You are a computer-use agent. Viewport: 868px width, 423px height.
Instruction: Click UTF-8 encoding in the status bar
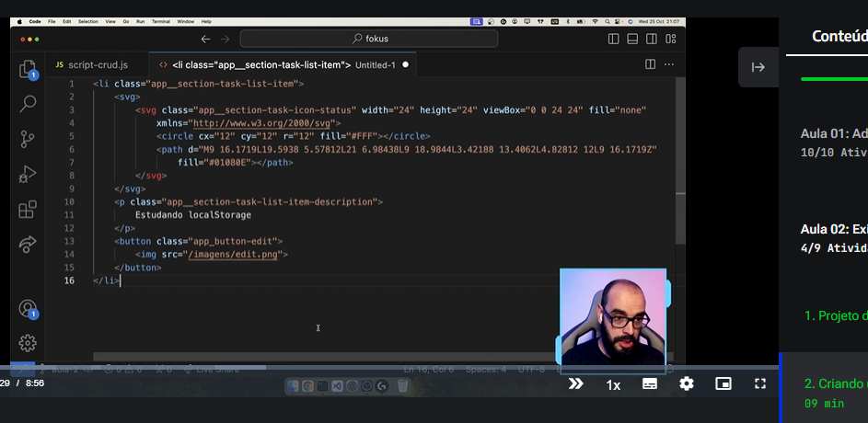pyautogui.click(x=531, y=370)
